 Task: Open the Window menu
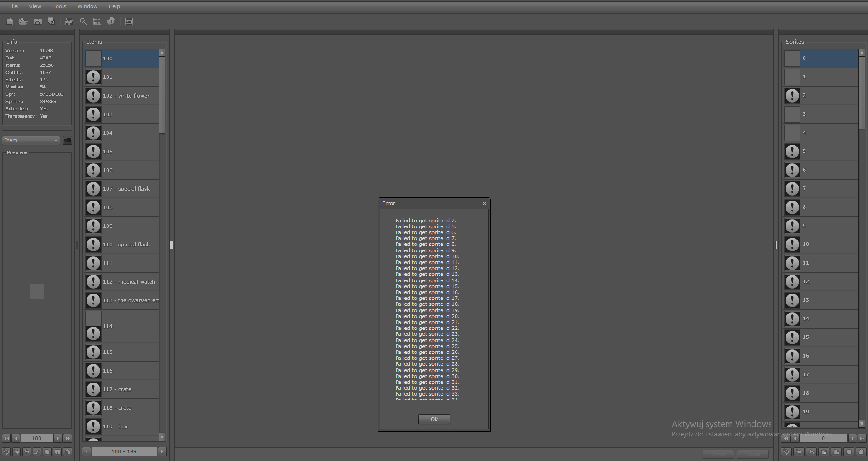[87, 6]
